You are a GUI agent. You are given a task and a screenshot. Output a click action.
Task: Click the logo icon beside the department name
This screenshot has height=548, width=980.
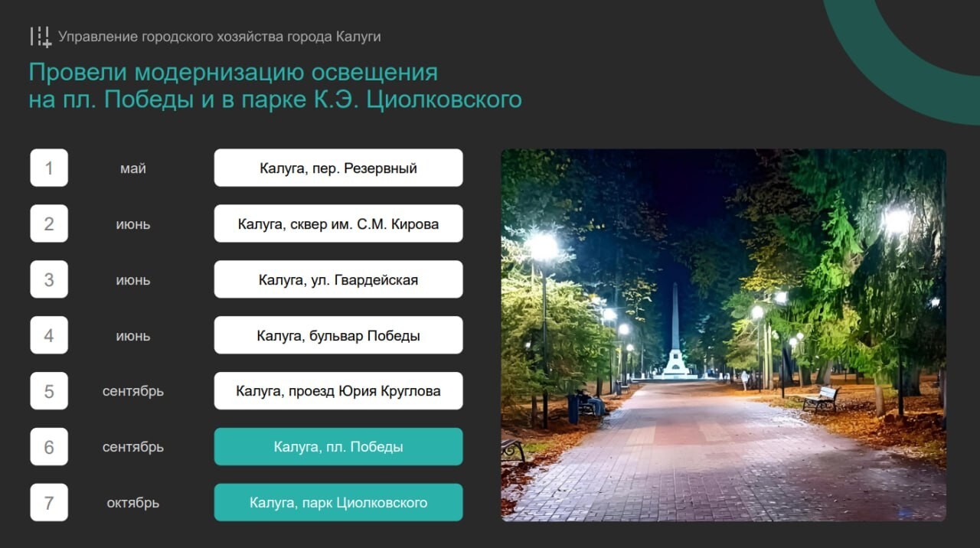[41, 37]
